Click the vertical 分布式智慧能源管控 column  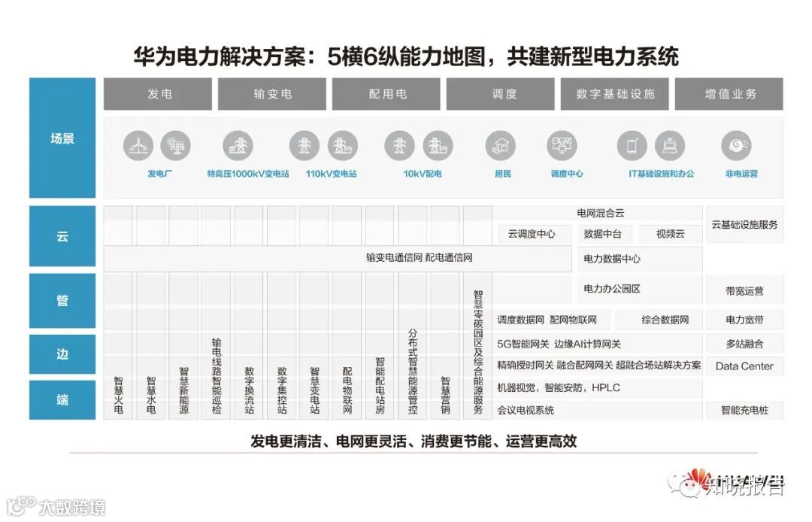coord(412,372)
